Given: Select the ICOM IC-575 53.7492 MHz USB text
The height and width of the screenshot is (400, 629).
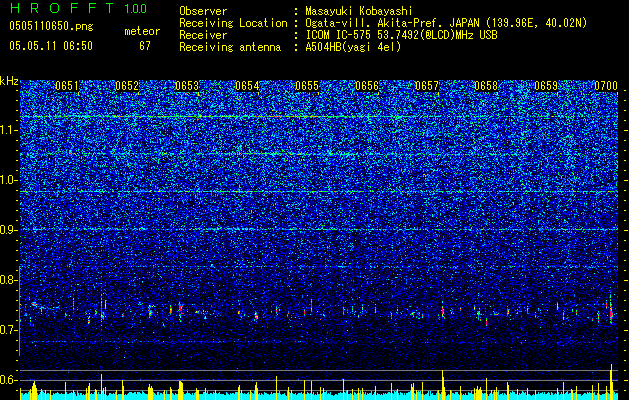Looking at the screenshot, I should coord(401,35).
